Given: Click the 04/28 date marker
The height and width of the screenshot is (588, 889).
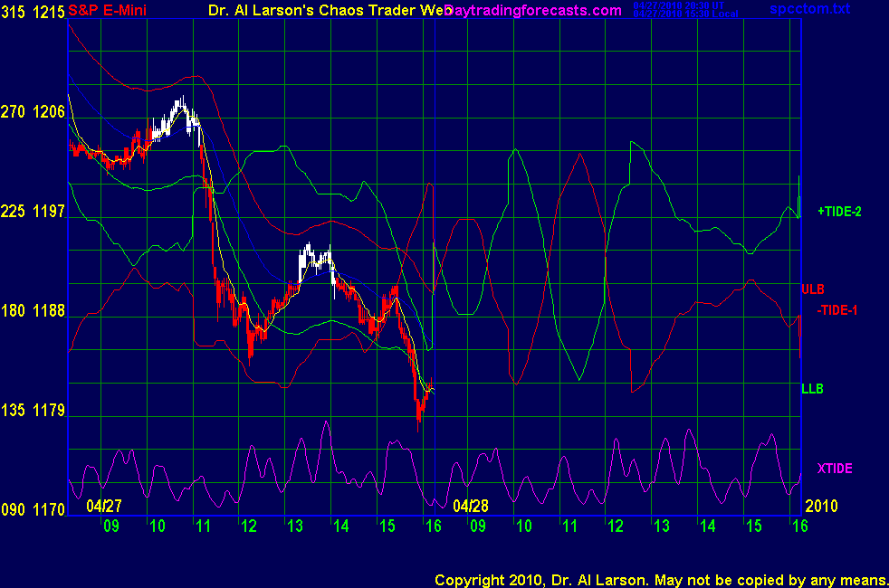Looking at the screenshot, I should [471, 505].
